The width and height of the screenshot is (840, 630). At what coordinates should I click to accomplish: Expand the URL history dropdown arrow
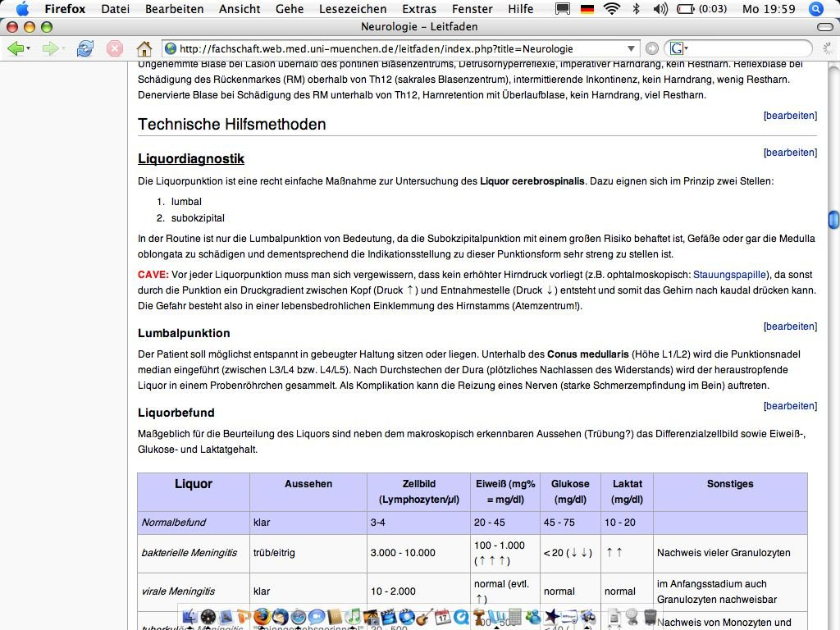(631, 48)
